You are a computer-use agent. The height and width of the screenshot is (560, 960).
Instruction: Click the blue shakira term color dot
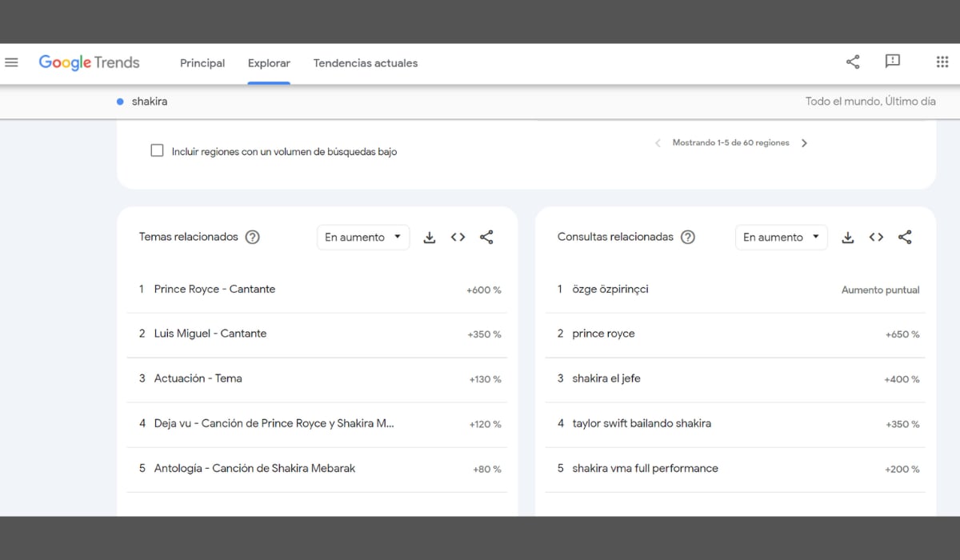[120, 102]
